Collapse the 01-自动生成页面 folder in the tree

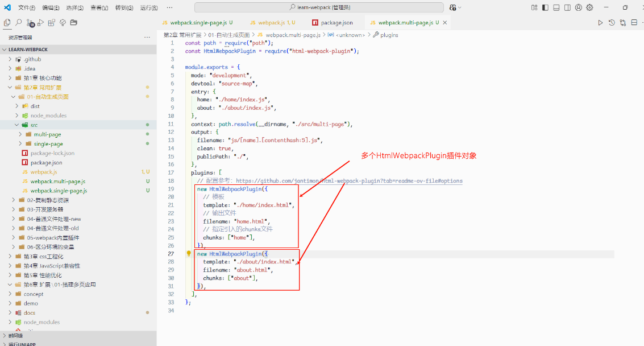coord(78,97)
